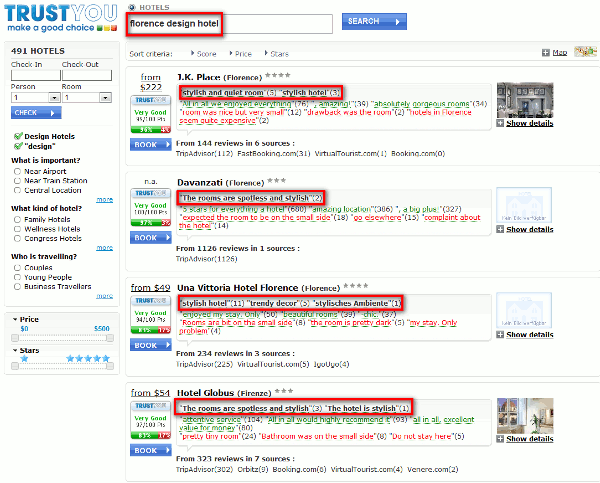Screen dimensions: 600x483
Task: Select Congress Hotels option
Action: coord(17,238)
